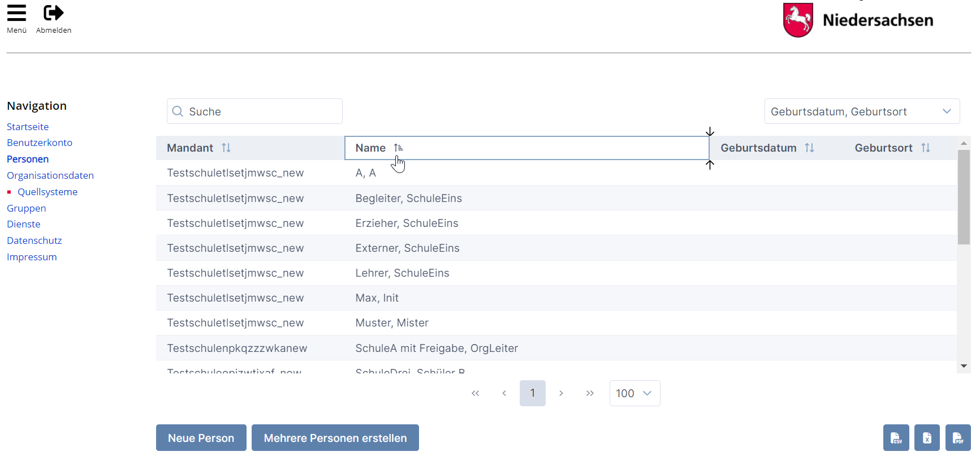This screenshot has width=980, height=460.
Task: Export the table as PDF
Action: tap(957, 437)
